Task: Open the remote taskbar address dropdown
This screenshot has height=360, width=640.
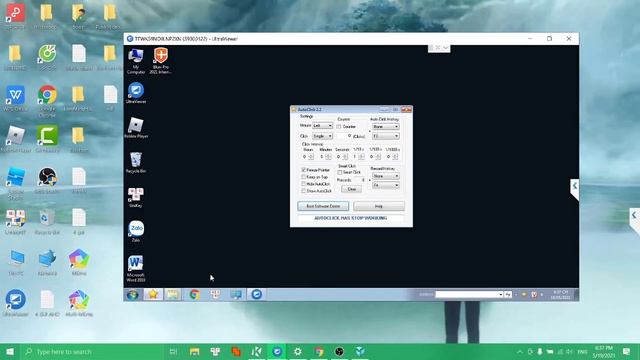Action: (500, 294)
